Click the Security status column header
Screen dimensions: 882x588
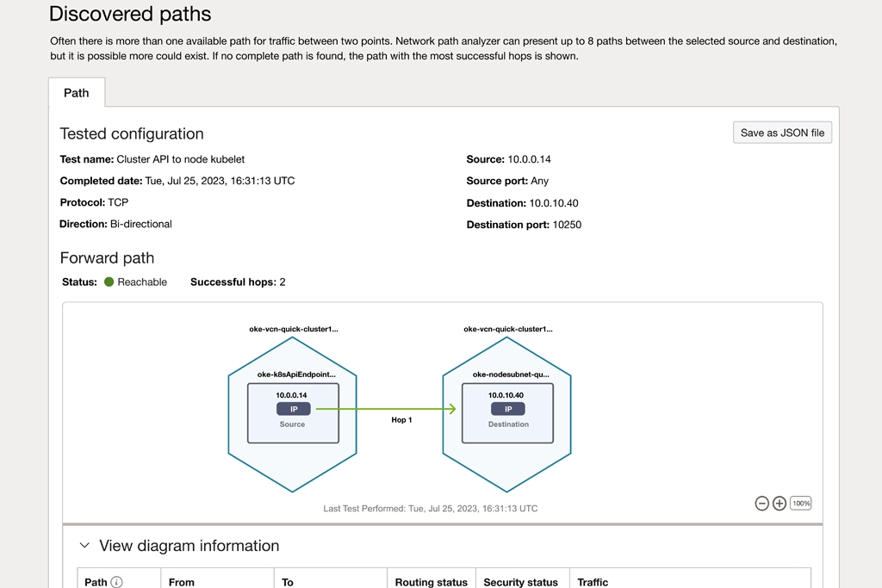(x=520, y=582)
